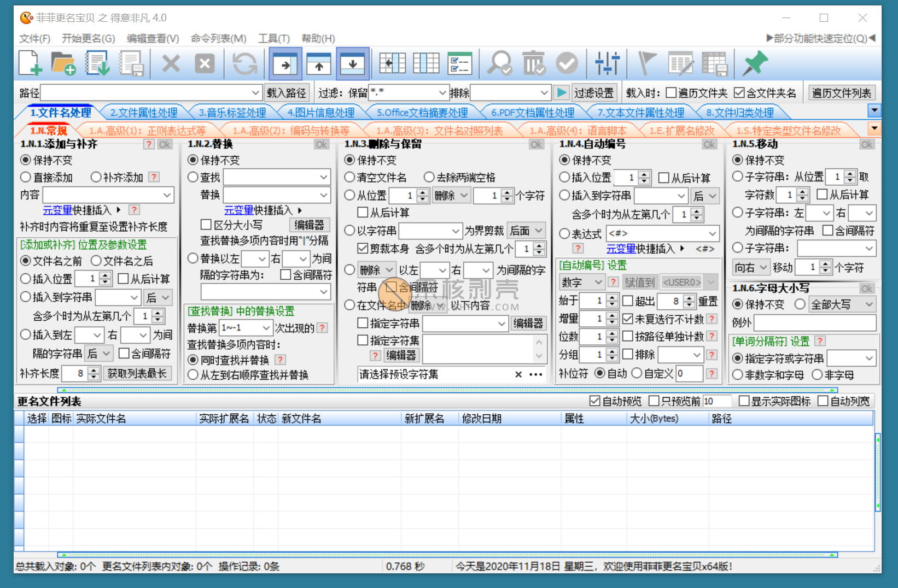This screenshot has height=588, width=898.
Task: Switch to the 3.音乐标签处理 tab
Action: (232, 113)
